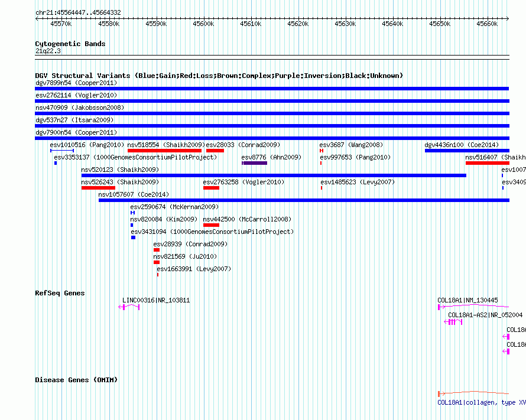
Task: Click the nsv520123 (Shaikh2009) label text
Action: pyautogui.click(x=120, y=170)
